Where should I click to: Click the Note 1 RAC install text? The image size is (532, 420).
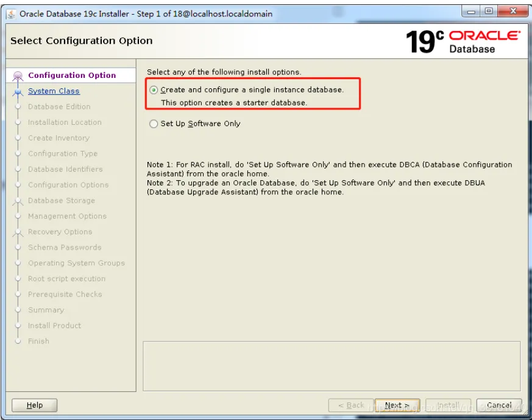(330, 169)
